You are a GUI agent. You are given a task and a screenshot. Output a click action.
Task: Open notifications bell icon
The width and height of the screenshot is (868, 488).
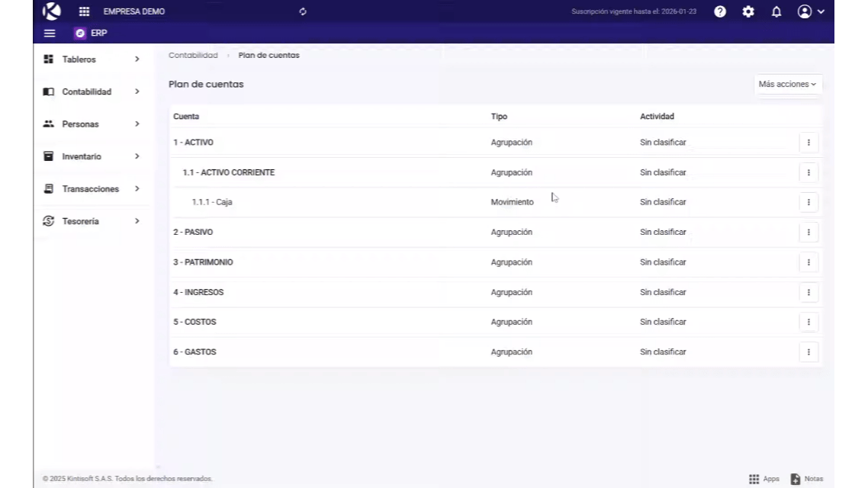(776, 11)
